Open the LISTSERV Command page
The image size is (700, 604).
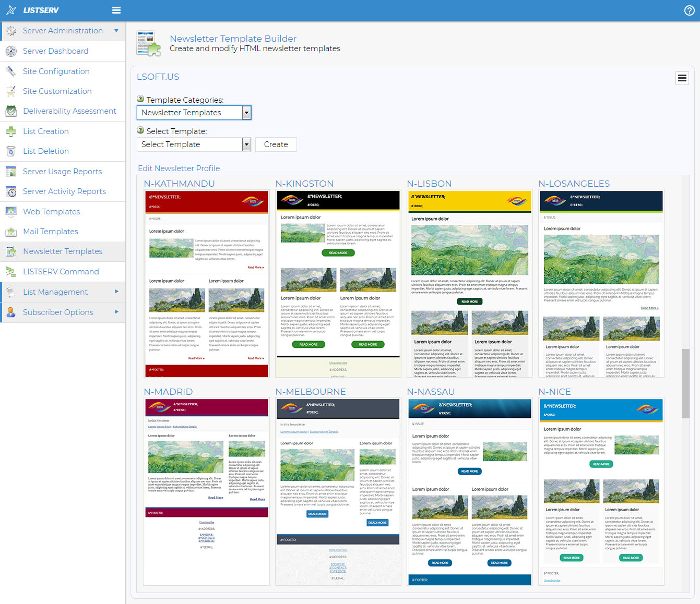(61, 272)
